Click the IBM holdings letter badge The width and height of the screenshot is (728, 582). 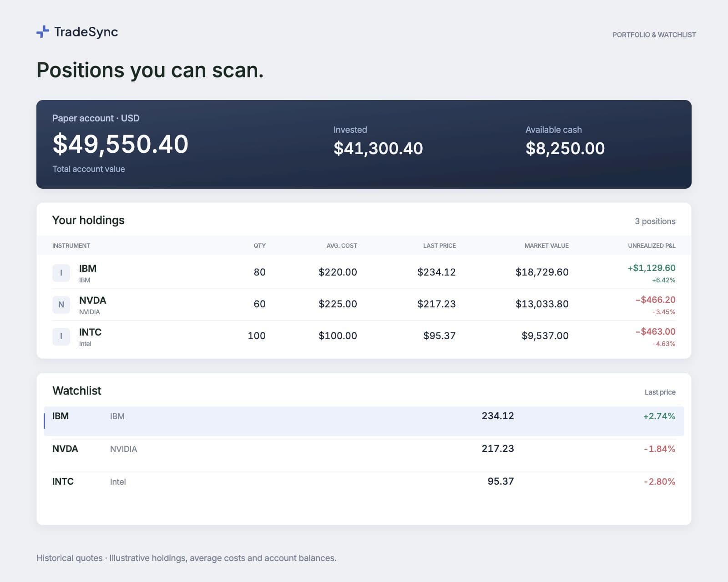61,273
